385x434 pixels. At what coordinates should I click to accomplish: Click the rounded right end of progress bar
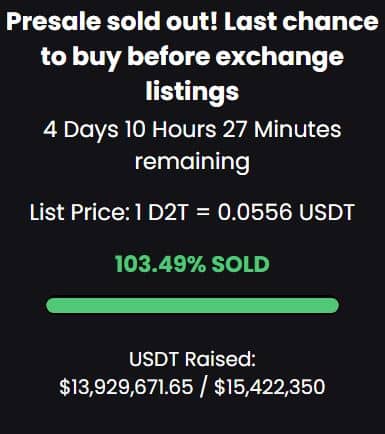332,305
